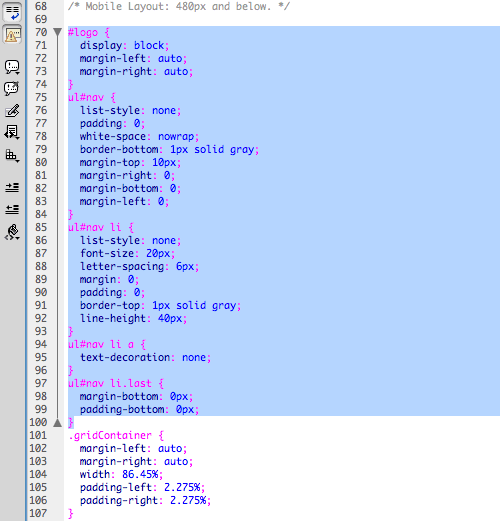Click the #logo selector on line 70
Viewport: 500px width, 521px height.
pyautogui.click(x=83, y=33)
